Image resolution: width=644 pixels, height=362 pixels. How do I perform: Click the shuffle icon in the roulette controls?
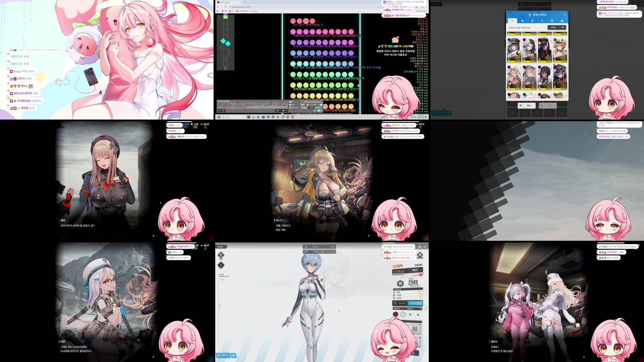point(278,110)
